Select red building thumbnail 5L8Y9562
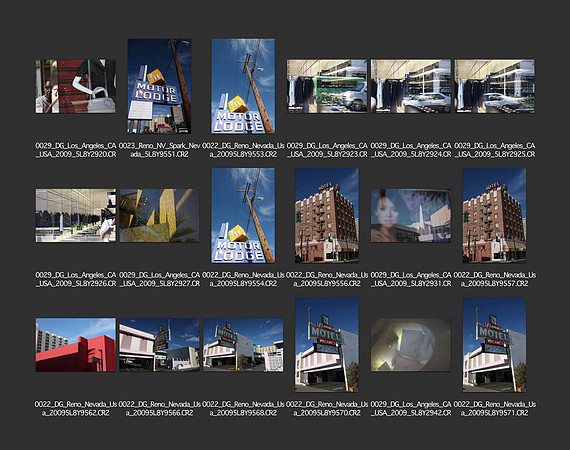 click(x=76, y=345)
